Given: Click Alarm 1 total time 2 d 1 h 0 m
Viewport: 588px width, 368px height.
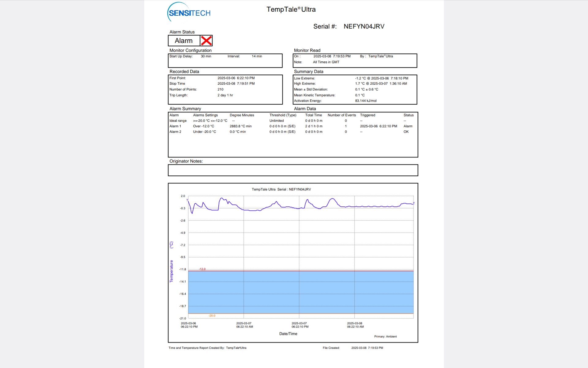Looking at the screenshot, I should coord(314,126).
